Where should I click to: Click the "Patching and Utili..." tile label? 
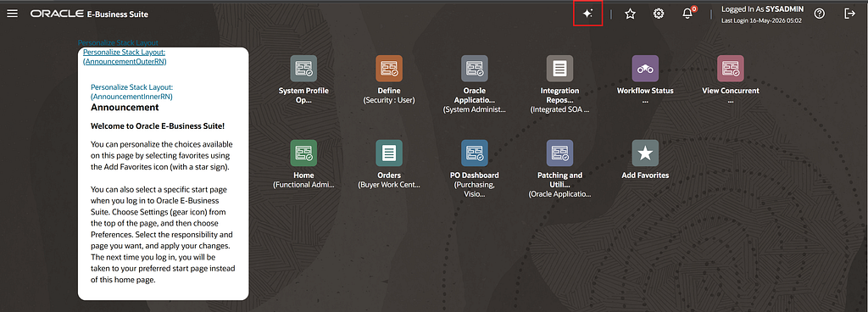559,180
